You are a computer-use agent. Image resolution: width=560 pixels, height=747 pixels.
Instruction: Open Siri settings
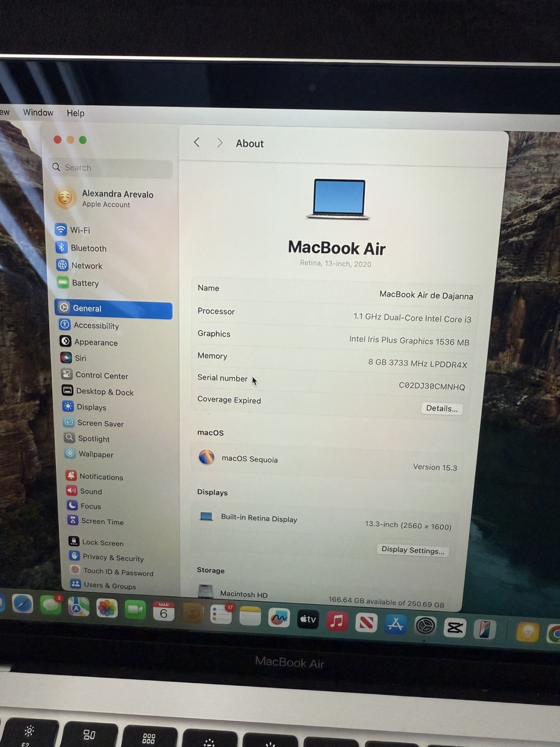click(x=73, y=358)
